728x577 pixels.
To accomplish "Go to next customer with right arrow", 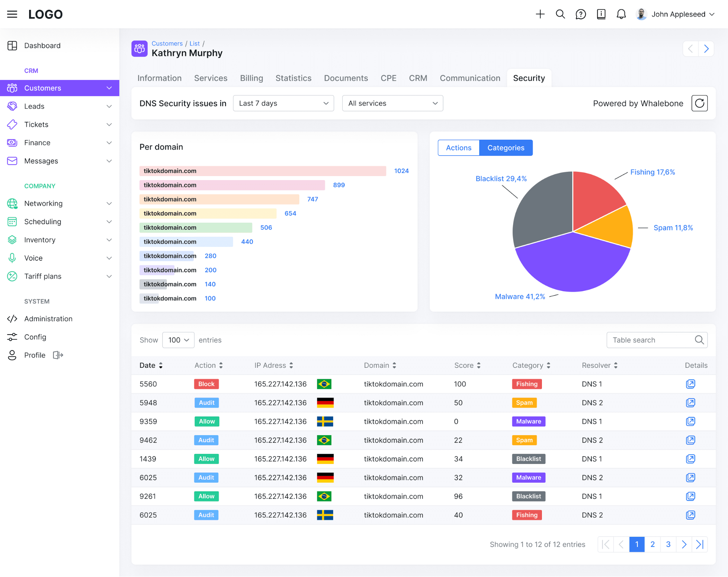I will [x=706, y=49].
